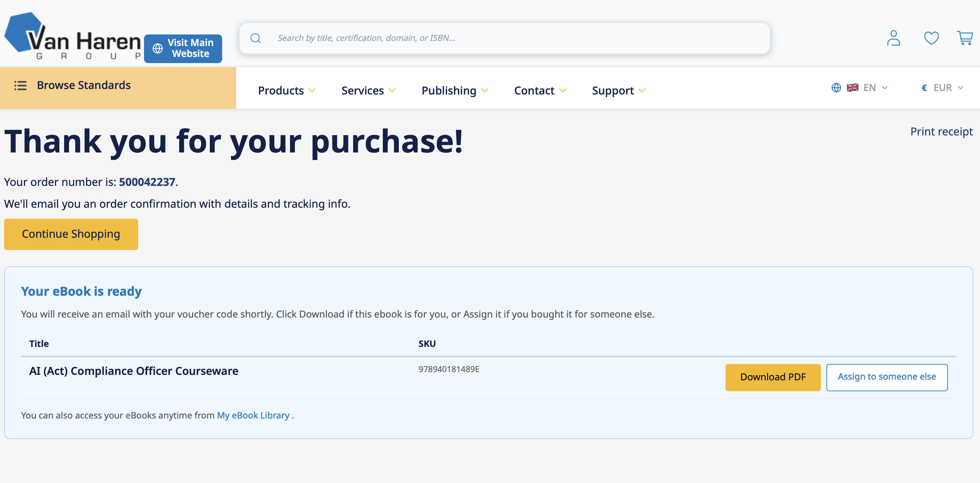
Task: Expand the Products chevron
Action: [x=312, y=90]
